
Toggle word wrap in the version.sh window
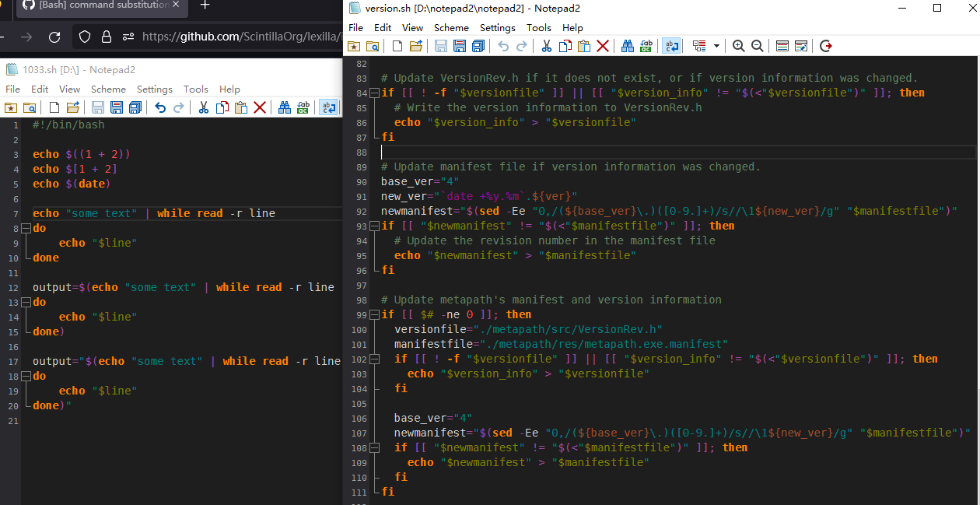670,46
